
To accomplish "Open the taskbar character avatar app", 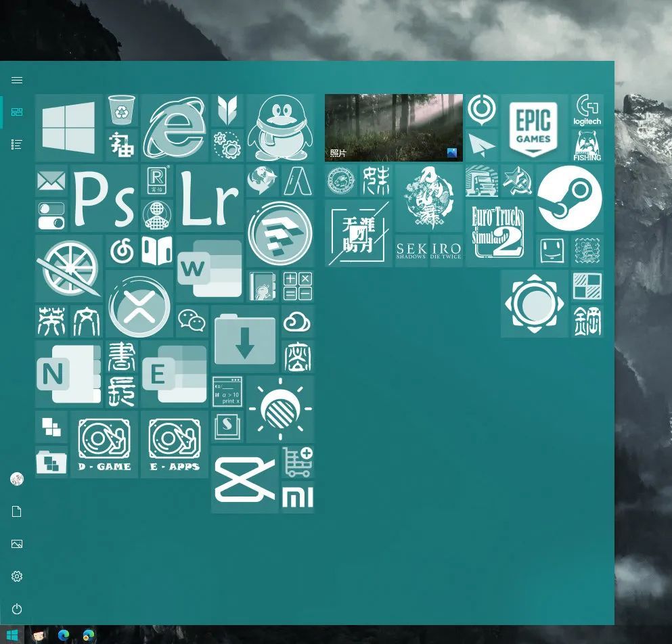I will click(39, 635).
